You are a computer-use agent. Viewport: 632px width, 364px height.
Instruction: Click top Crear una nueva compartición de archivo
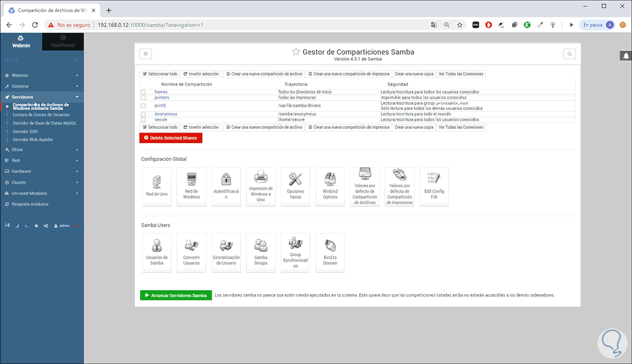tap(264, 74)
